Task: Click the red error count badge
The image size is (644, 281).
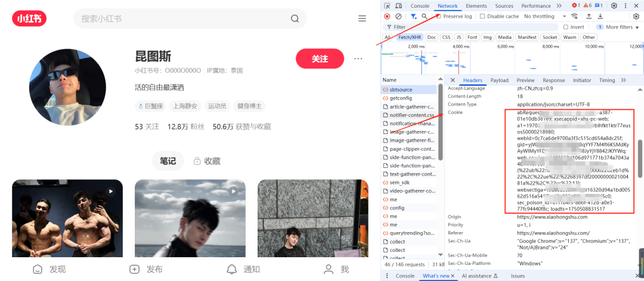Action: [576, 6]
